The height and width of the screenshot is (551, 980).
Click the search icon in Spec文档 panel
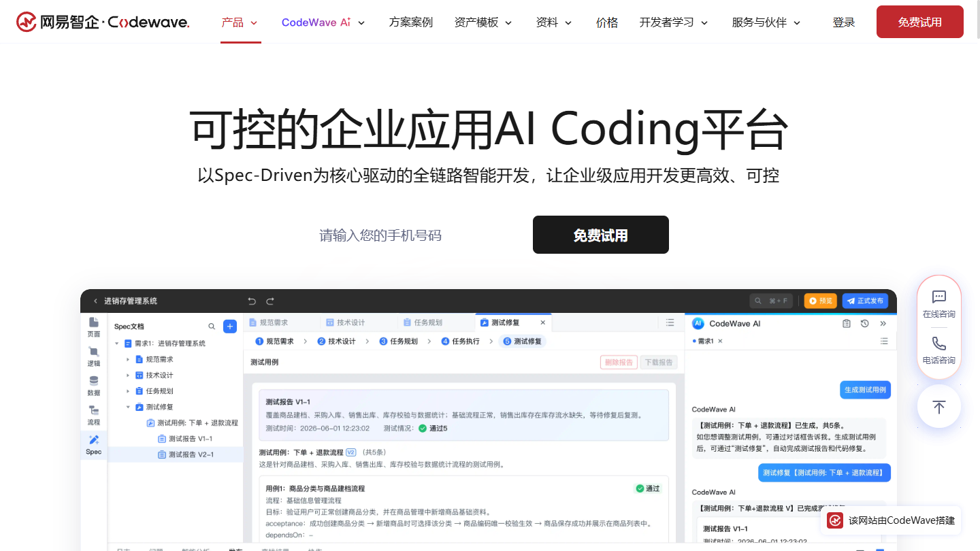[x=212, y=327]
